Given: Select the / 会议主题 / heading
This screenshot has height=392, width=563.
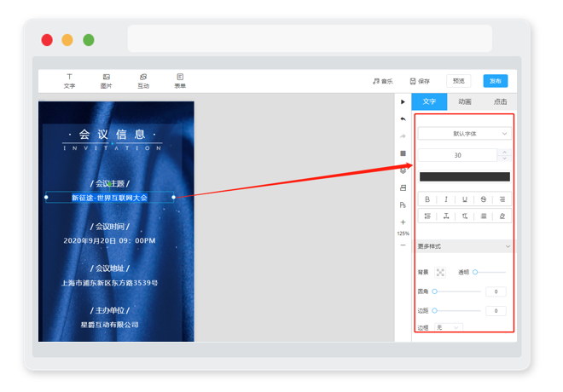Looking at the screenshot, I should (x=109, y=183).
